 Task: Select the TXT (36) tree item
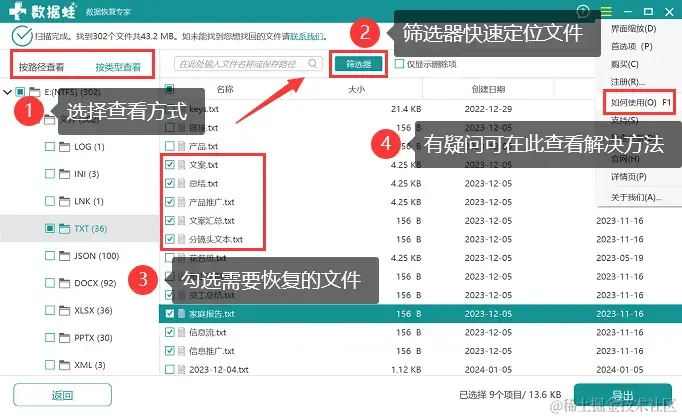90,228
